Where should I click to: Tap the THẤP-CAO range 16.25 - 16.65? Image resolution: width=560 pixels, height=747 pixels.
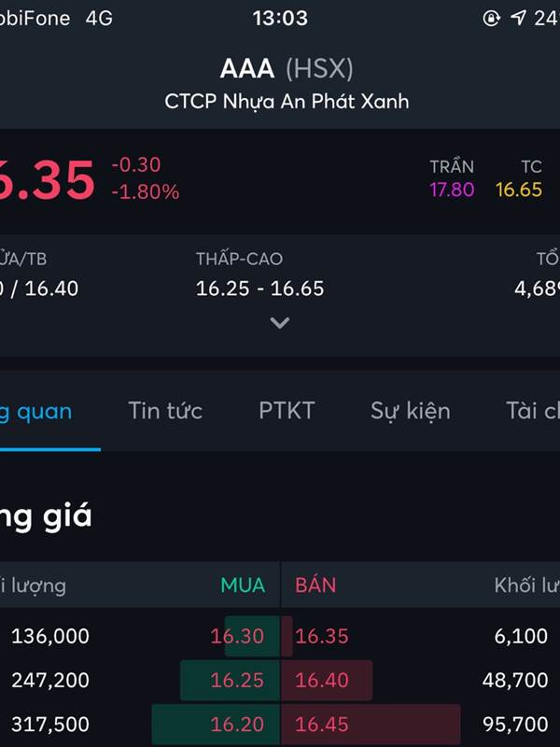pos(260,289)
